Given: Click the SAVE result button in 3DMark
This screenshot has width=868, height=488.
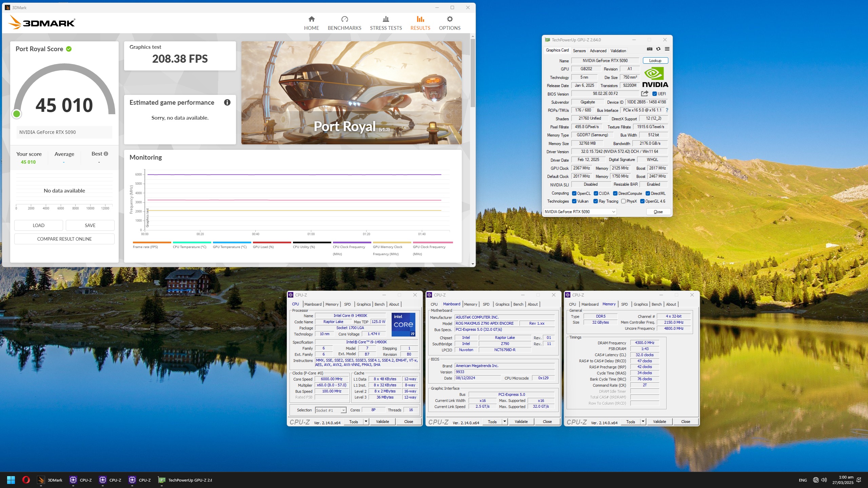Looking at the screenshot, I should click(x=90, y=225).
